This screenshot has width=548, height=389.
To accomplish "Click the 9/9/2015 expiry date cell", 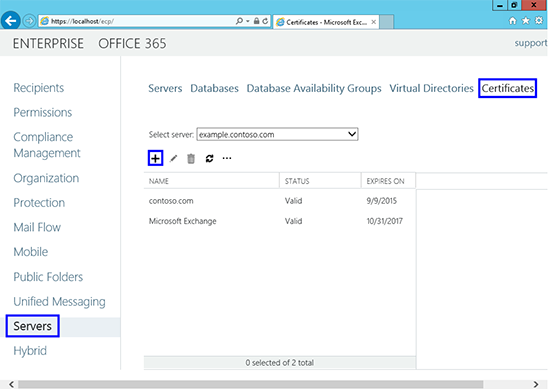I will tap(381, 201).
